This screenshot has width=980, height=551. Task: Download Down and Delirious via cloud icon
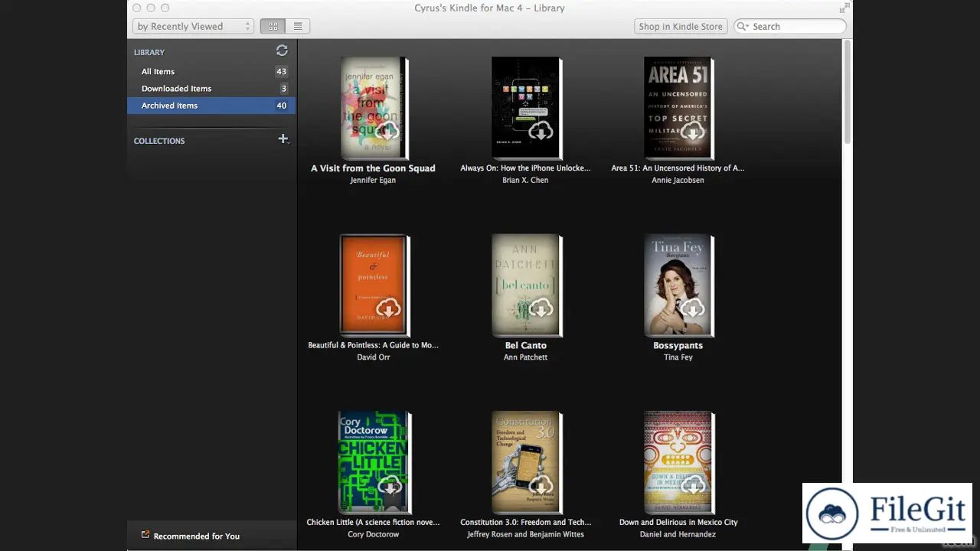point(692,485)
